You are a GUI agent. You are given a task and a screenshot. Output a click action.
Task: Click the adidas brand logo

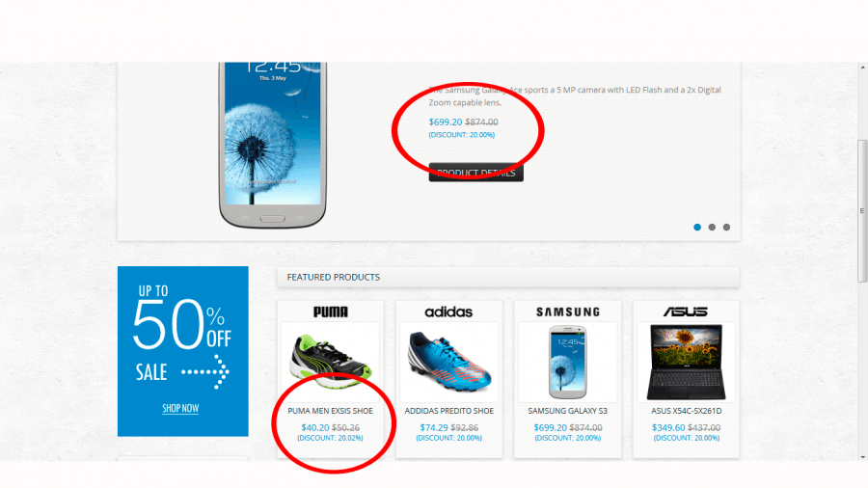pos(448,312)
